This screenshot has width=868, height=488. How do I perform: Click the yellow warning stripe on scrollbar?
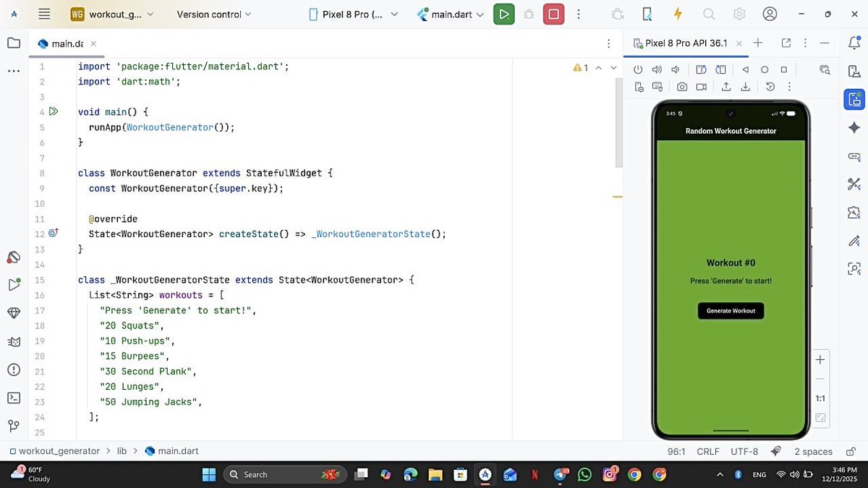click(x=618, y=196)
